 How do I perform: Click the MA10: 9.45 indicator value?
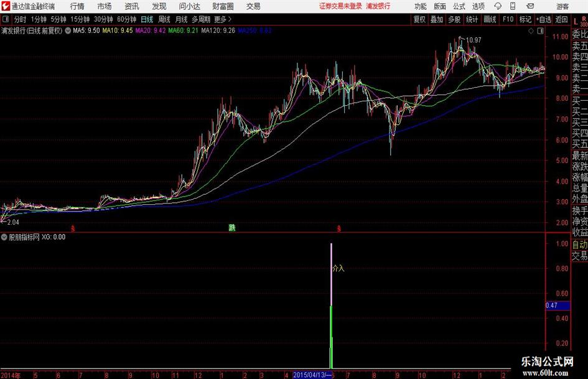click(x=118, y=30)
